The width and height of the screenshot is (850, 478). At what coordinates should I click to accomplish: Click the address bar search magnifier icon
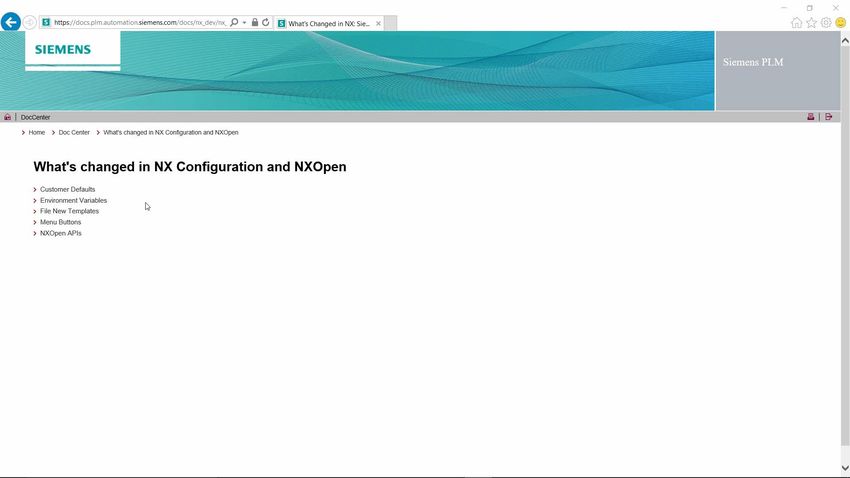(x=234, y=22)
